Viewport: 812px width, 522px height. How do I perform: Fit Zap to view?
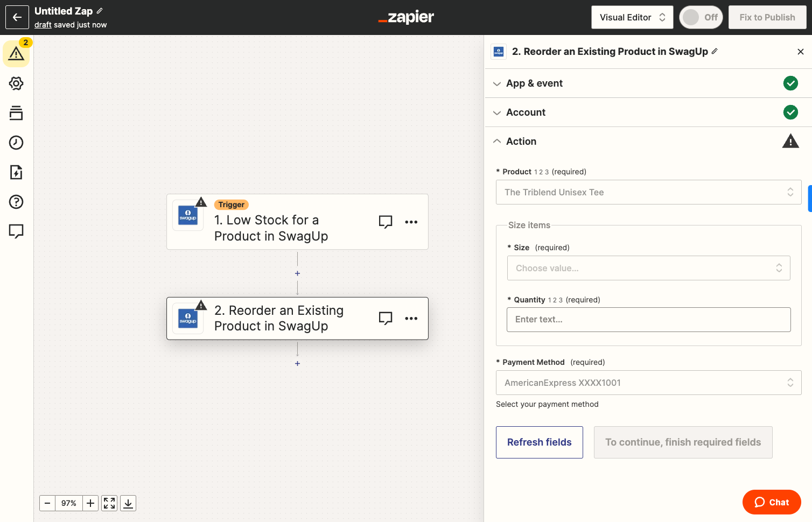pos(109,503)
